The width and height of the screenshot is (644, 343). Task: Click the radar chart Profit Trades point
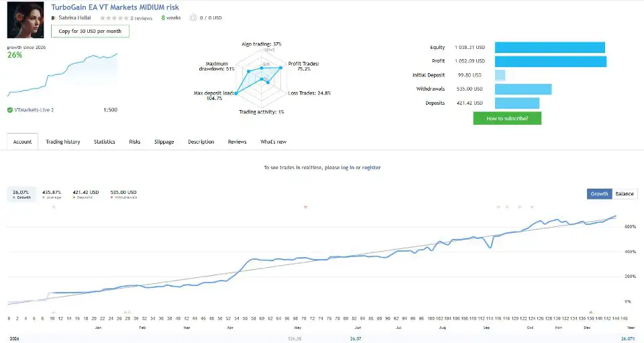pos(281,67)
